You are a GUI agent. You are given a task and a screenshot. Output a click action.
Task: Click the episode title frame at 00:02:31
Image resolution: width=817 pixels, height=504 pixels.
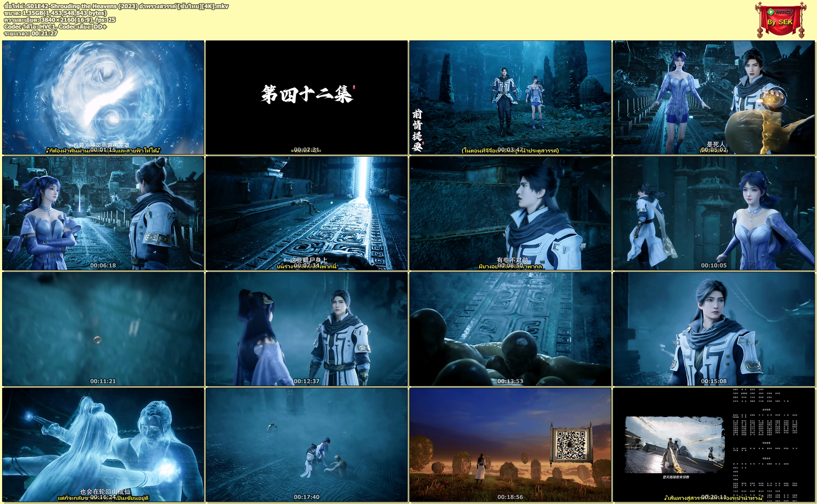pyautogui.click(x=307, y=97)
